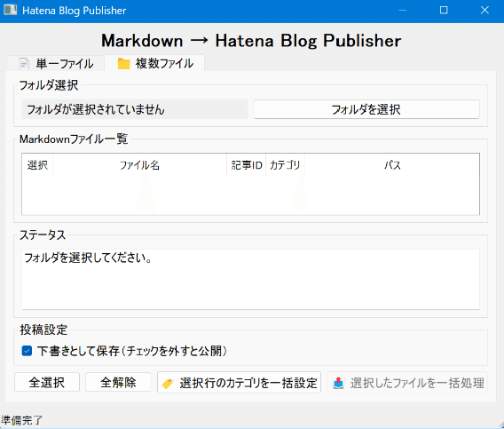
Task: Click the tag icon on カテゴリ一括設定 button
Action: [x=168, y=384]
